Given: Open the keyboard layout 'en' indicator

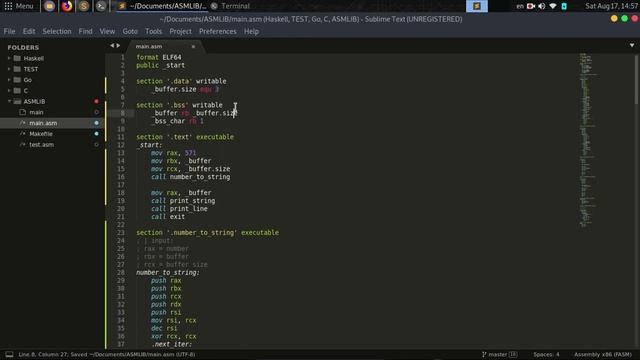Looking at the screenshot, I should [x=520, y=6].
